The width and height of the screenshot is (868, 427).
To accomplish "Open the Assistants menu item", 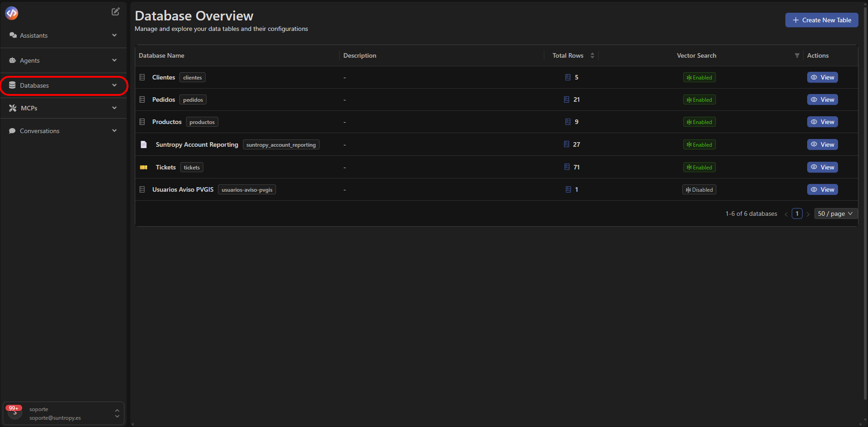I will (x=63, y=35).
